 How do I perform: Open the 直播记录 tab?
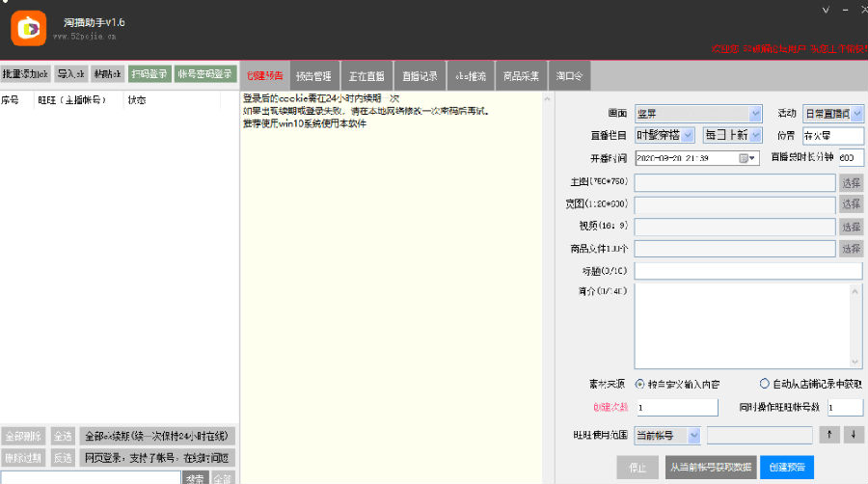pos(420,76)
